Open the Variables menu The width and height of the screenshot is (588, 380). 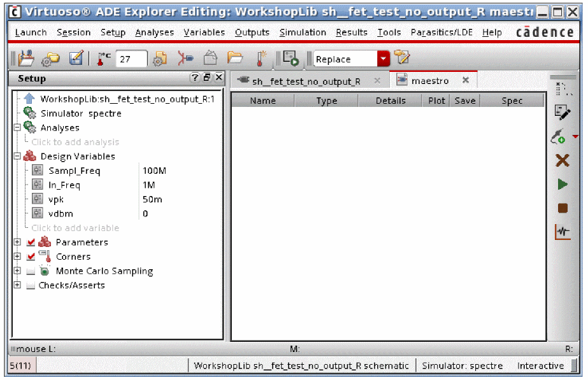point(204,32)
